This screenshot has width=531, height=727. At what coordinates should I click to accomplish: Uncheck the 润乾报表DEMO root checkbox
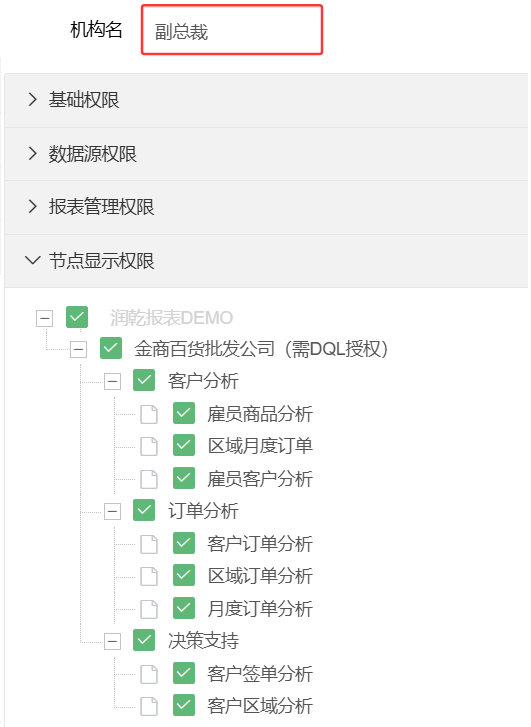77,317
